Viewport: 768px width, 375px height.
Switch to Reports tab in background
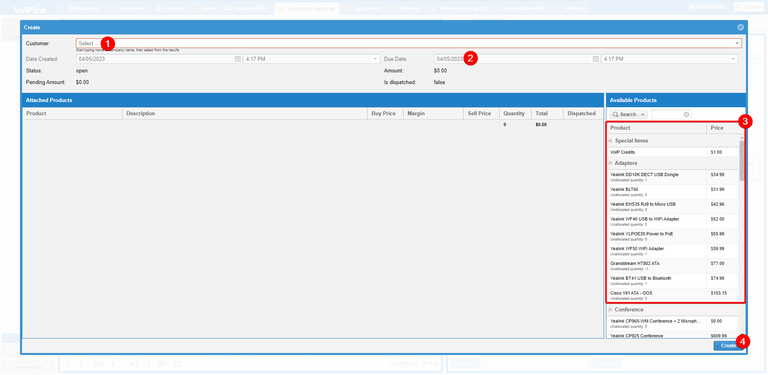pyautogui.click(x=169, y=8)
